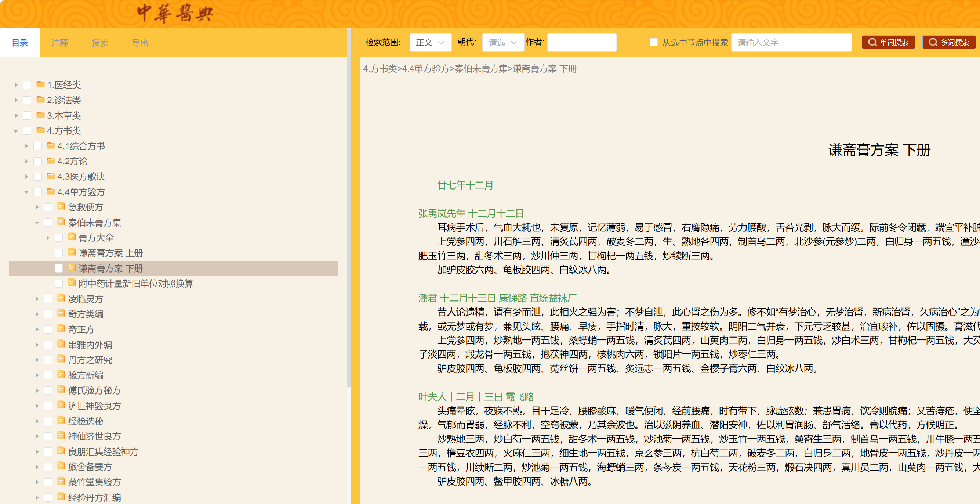Click the folder icon of 4.方书类
Image resolution: width=980 pixels, height=504 pixels.
click(40, 130)
